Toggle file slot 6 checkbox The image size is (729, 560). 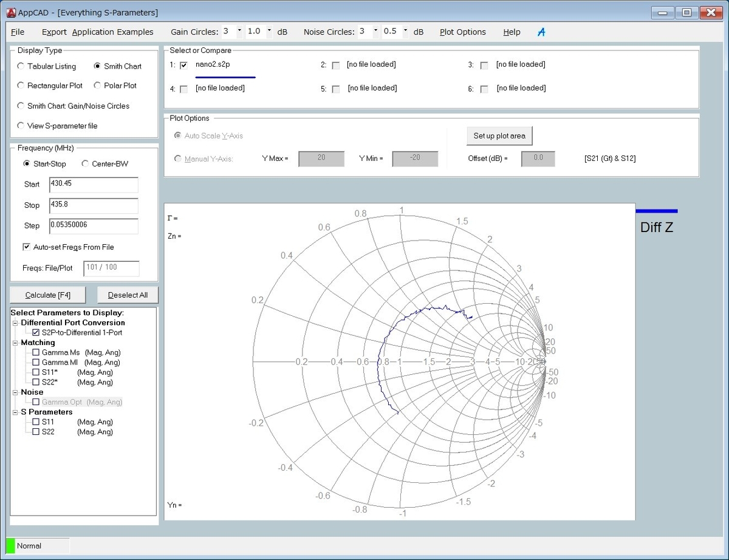click(x=484, y=89)
